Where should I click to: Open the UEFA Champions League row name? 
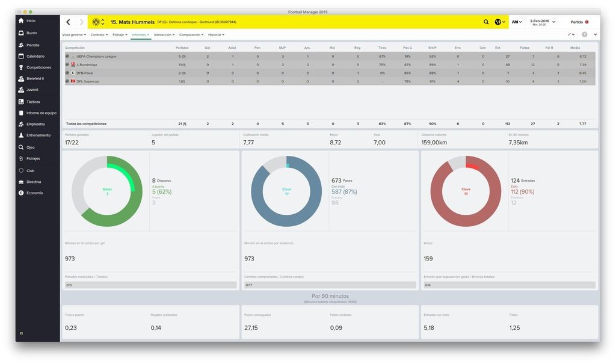pos(96,56)
